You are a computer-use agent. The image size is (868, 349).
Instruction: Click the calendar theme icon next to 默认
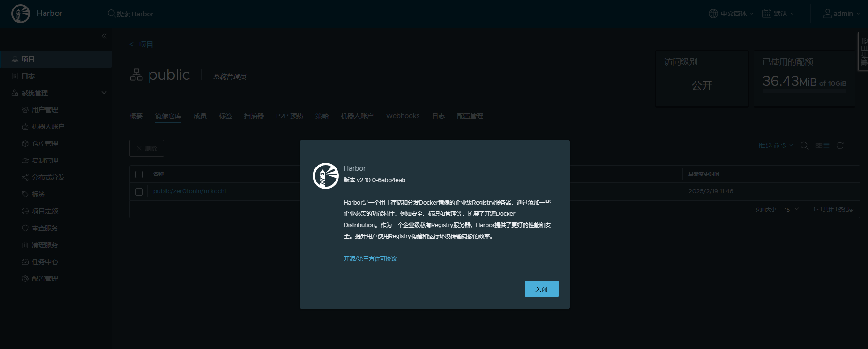pos(767,14)
